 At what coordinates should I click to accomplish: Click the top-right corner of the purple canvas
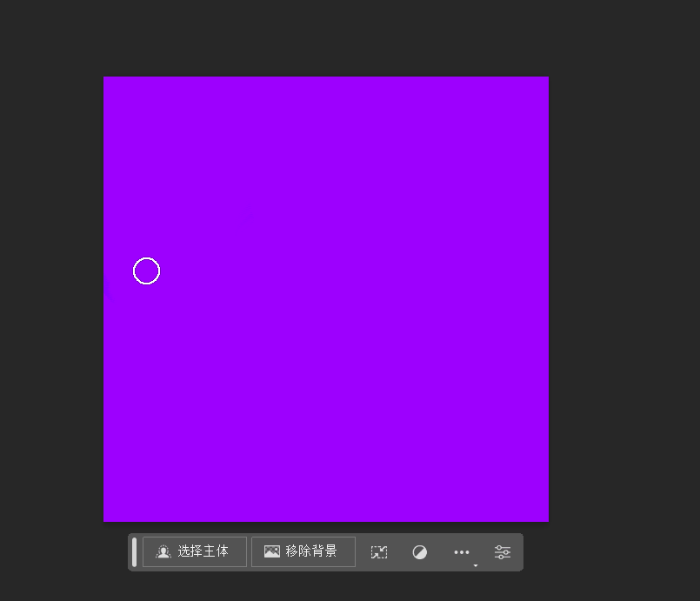546,79
